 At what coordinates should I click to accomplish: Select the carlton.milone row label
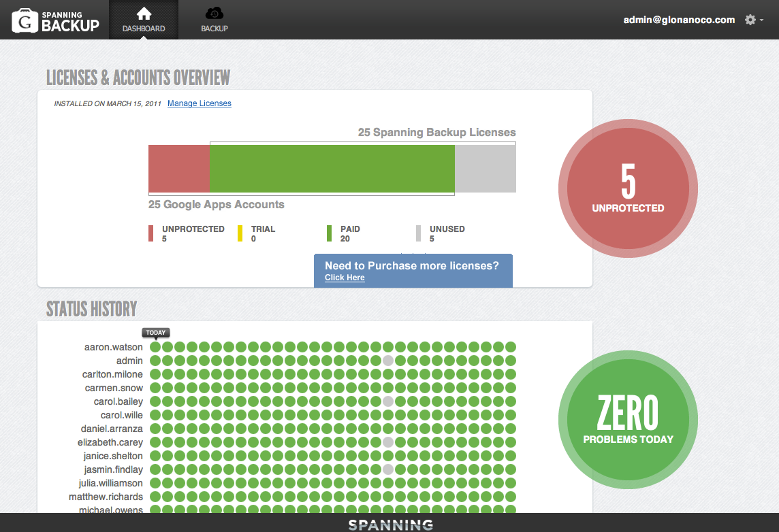click(x=112, y=374)
